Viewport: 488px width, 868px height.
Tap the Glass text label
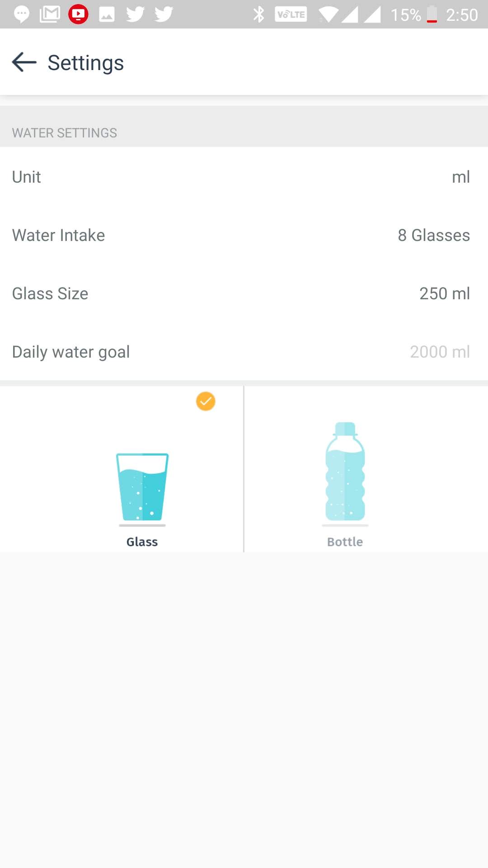[x=142, y=542]
